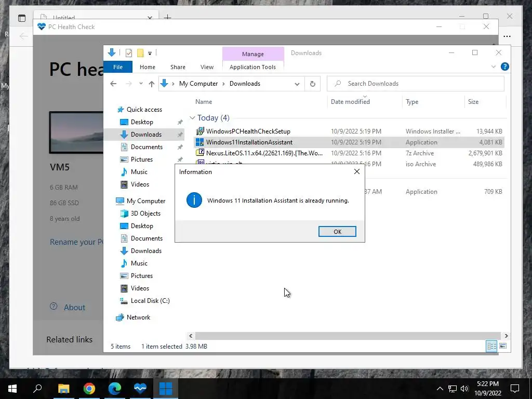Sort by Date modified column
Screen dimensions: 532x399
(350, 102)
